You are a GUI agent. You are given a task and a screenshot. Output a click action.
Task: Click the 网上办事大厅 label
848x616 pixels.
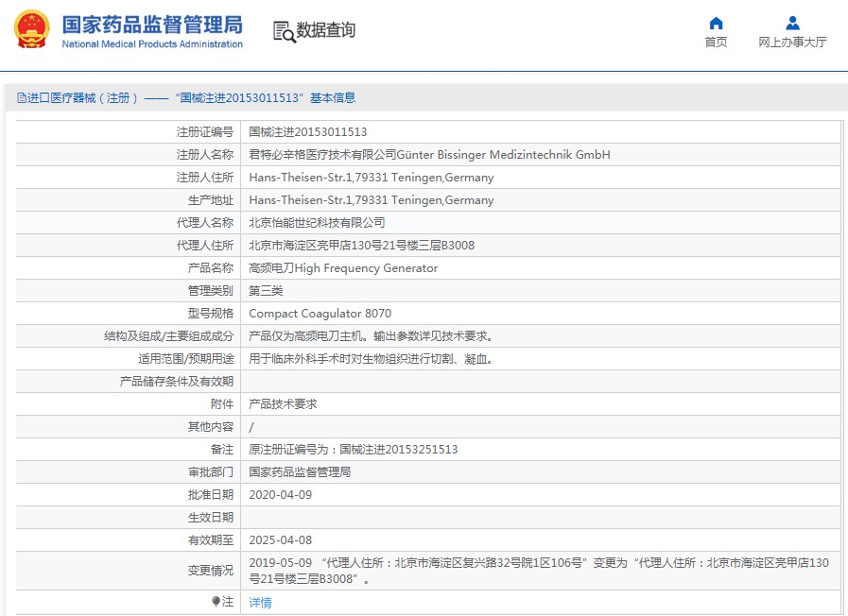(792, 43)
